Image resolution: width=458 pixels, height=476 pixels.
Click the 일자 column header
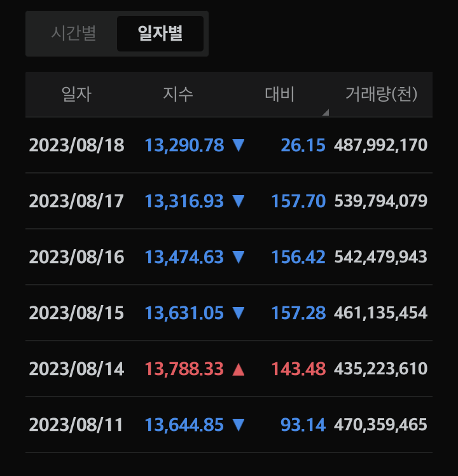76,94
